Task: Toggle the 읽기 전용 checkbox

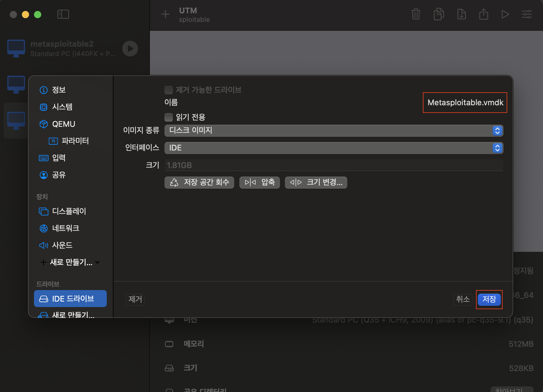Action: click(169, 117)
